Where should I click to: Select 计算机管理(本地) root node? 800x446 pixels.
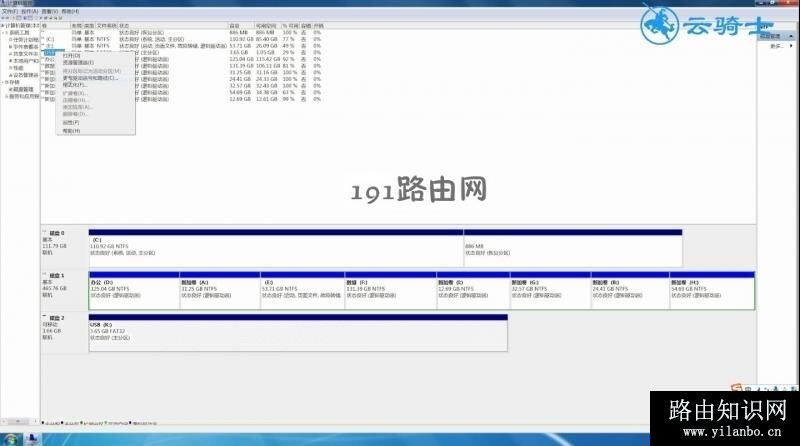tap(22, 26)
